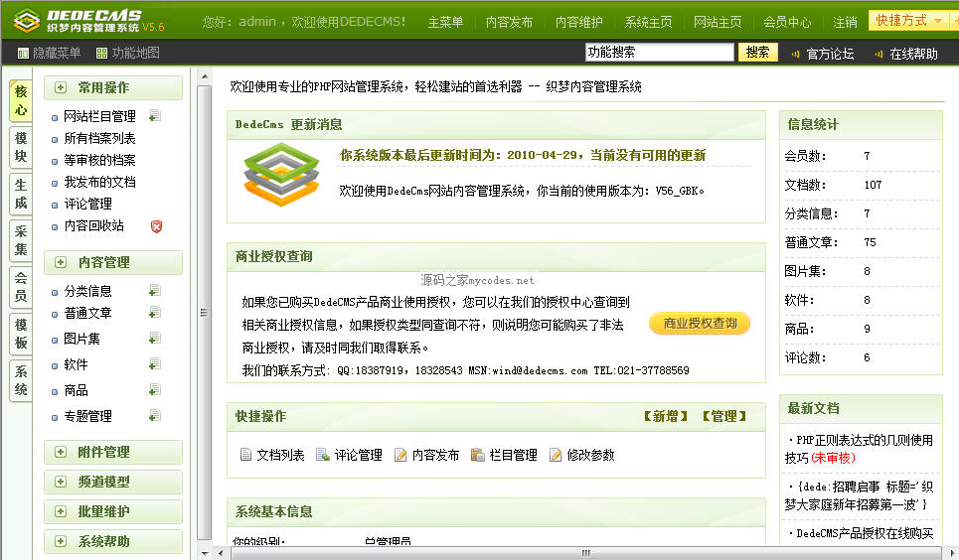Open 内容维护 in top navigation
The width and height of the screenshot is (959, 560).
coord(578,23)
